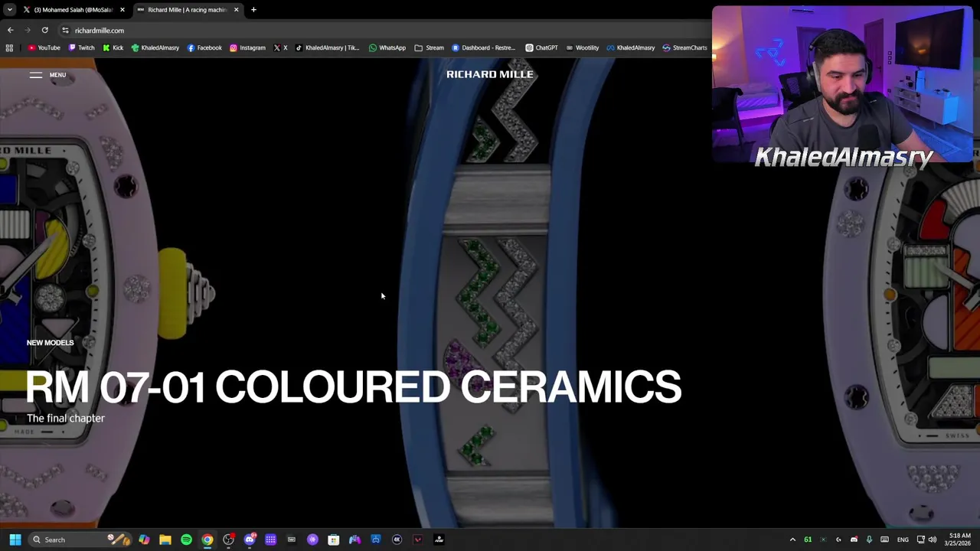The width and height of the screenshot is (980, 551).
Task: Switch the ENG input language
Action: pyautogui.click(x=903, y=540)
